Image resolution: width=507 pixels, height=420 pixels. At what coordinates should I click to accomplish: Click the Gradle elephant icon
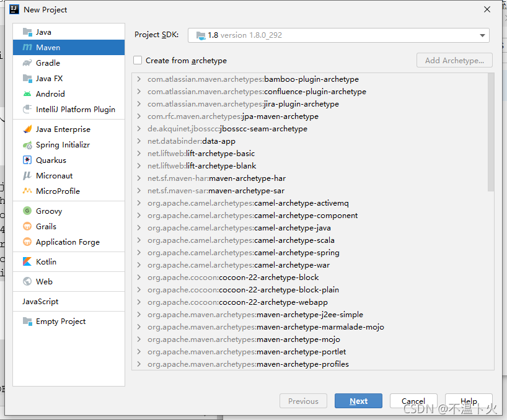27,63
